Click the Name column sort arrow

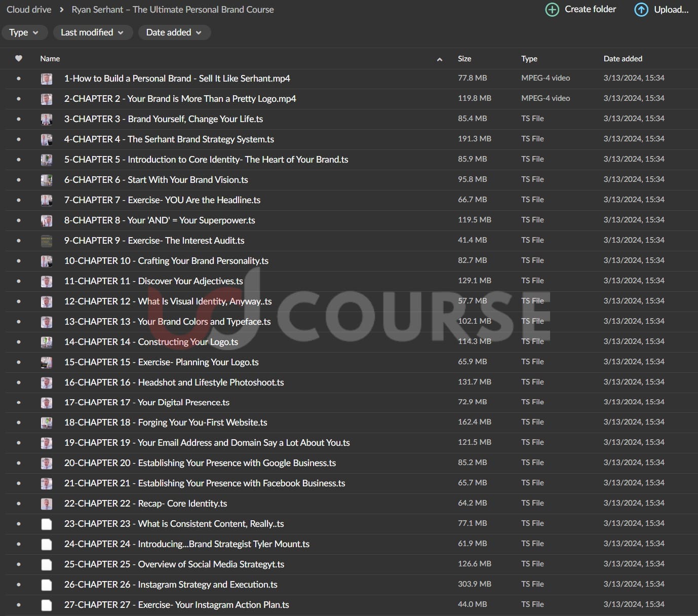[439, 59]
